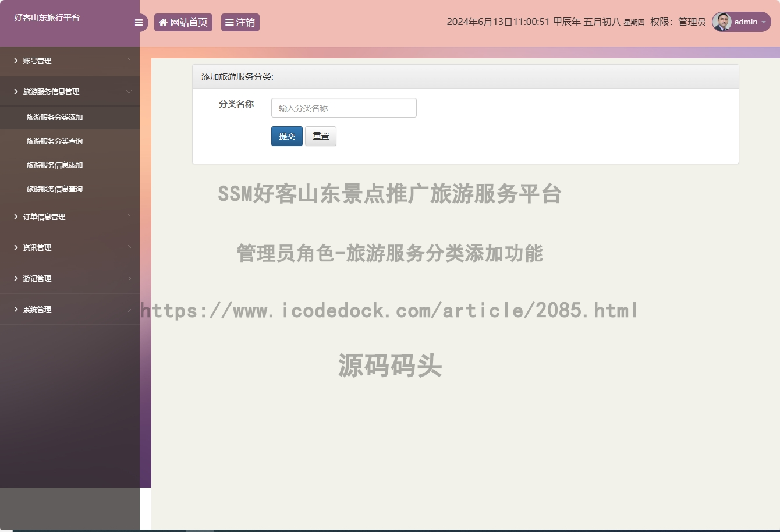Viewport: 780px width, 532px height.
Task: Click the right chevron beside 订单信息管理
Action: pos(129,217)
